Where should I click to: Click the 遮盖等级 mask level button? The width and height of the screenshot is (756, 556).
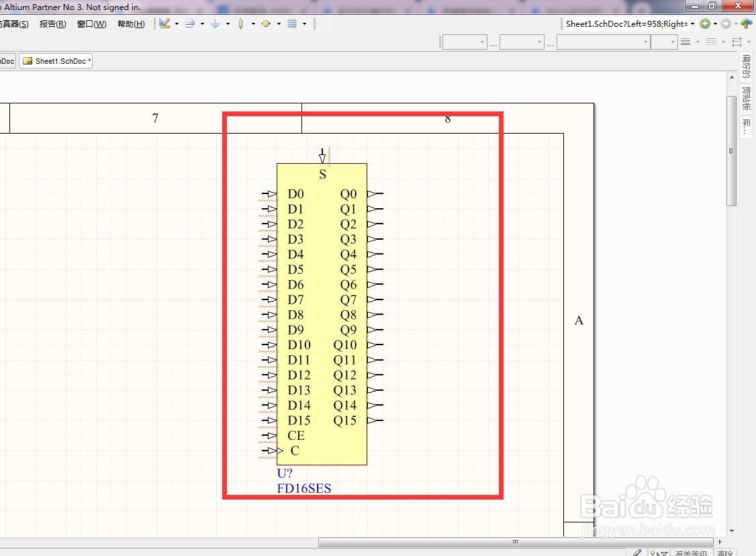pyautogui.click(x=691, y=553)
